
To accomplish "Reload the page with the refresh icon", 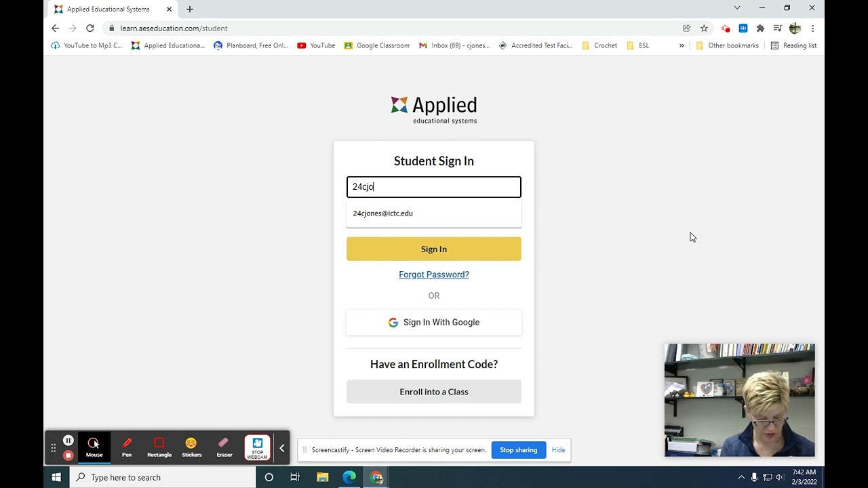I will [90, 28].
